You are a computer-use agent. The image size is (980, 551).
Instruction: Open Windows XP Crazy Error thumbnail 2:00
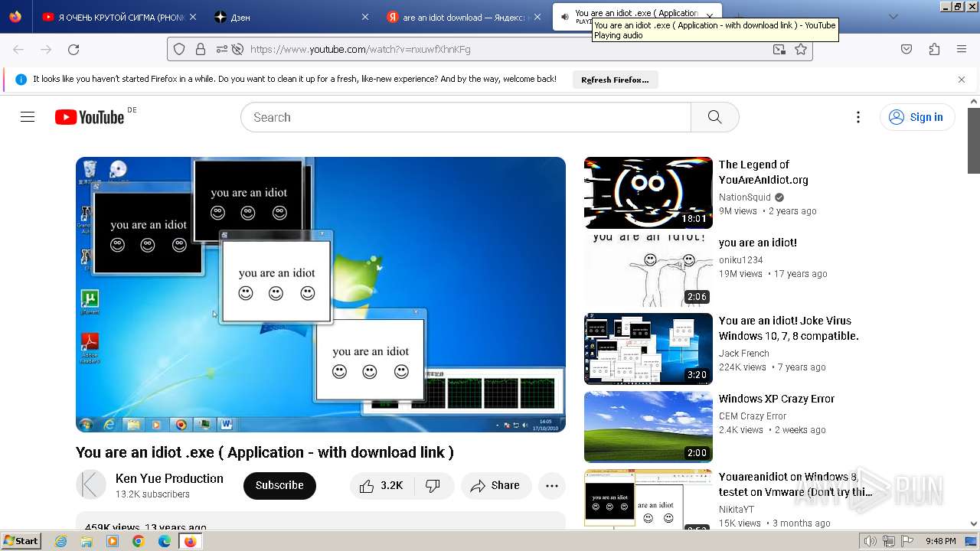pos(648,427)
